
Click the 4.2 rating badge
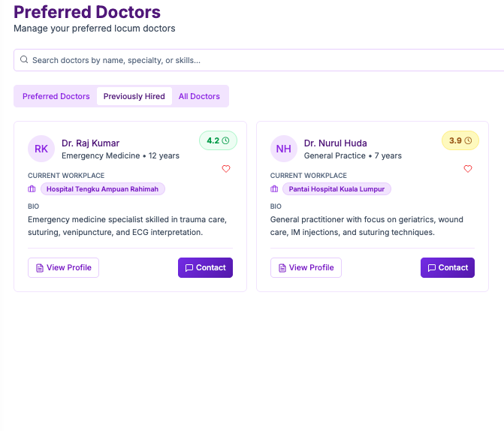click(x=219, y=140)
